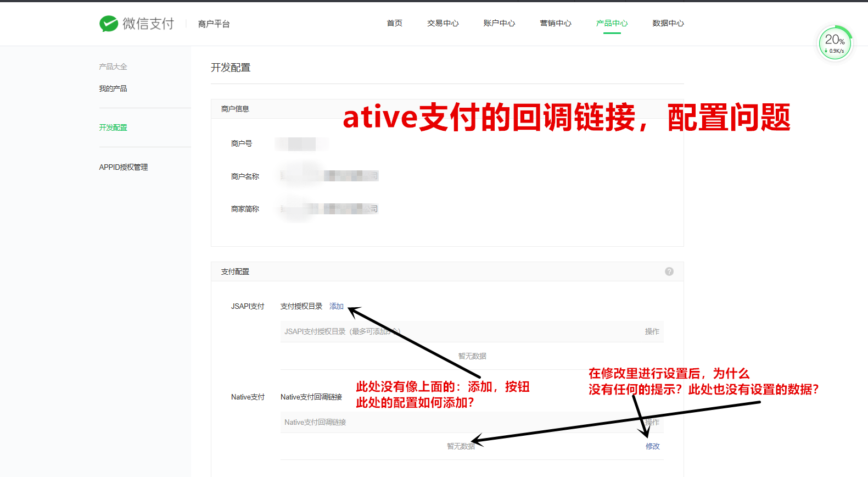Click the 商户号 label
This screenshot has width=868, height=477.
(242, 143)
